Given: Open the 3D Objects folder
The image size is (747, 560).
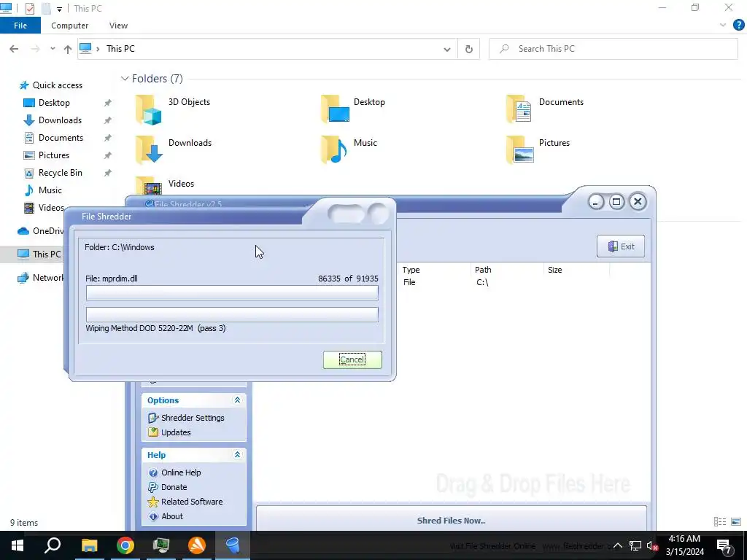Looking at the screenshot, I should [173, 109].
